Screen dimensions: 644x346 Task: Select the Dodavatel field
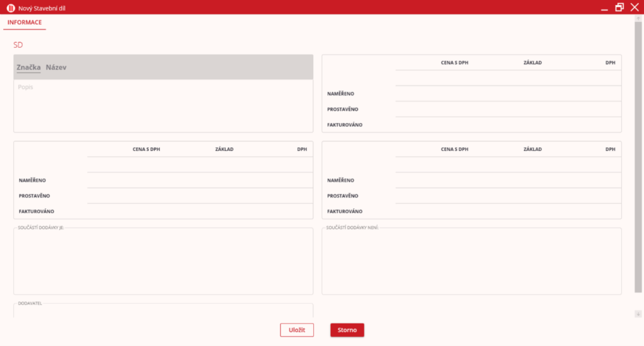(x=163, y=311)
